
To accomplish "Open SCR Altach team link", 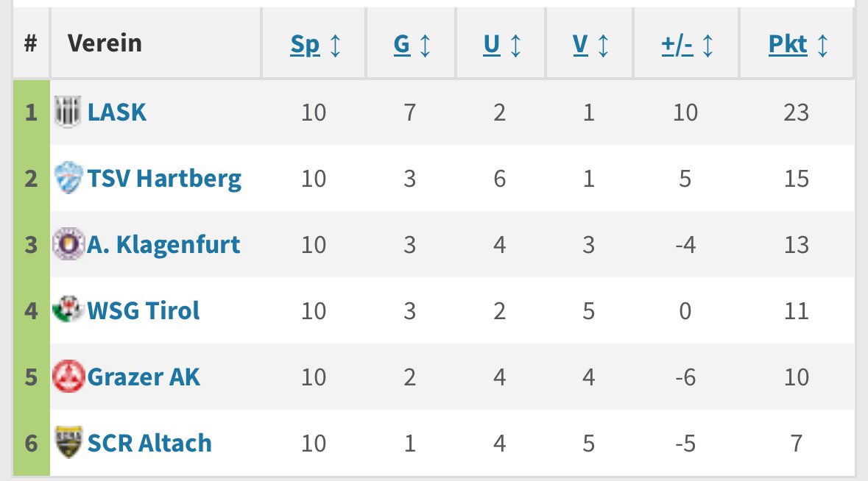I will (149, 443).
